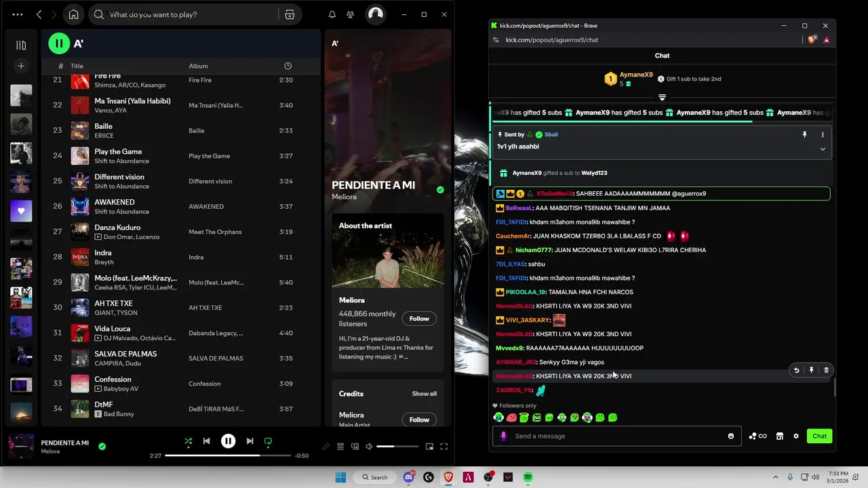Open the Browse icon in search bar

pos(290,14)
